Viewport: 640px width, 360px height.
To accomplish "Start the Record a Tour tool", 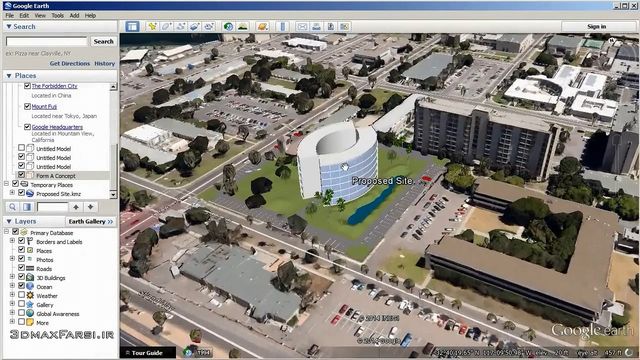I will click(209, 27).
